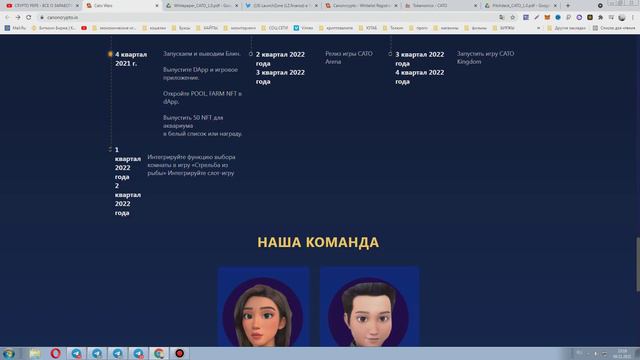
Task: Click the Запустить игру CATO Kingdom text
Action: (x=485, y=58)
